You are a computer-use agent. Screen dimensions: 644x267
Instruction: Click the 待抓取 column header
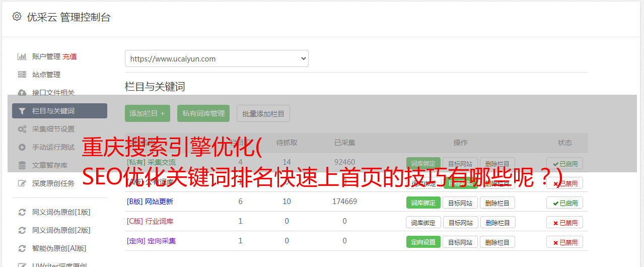(287, 143)
